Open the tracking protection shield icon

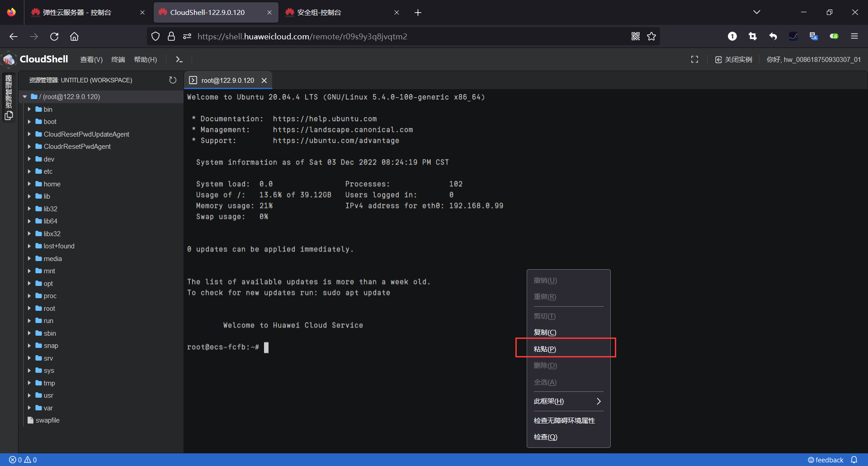(x=156, y=37)
